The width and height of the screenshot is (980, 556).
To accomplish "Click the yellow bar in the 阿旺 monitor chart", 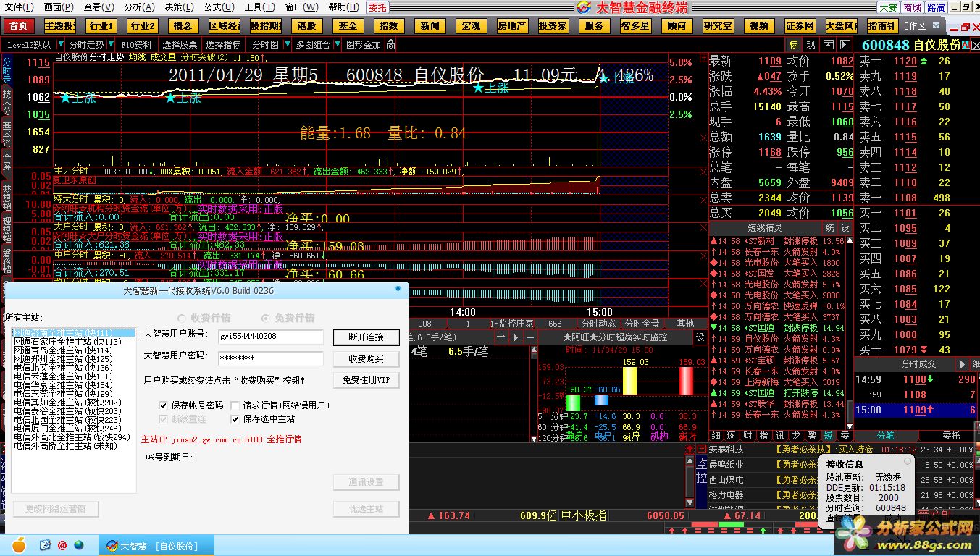I will point(630,381).
